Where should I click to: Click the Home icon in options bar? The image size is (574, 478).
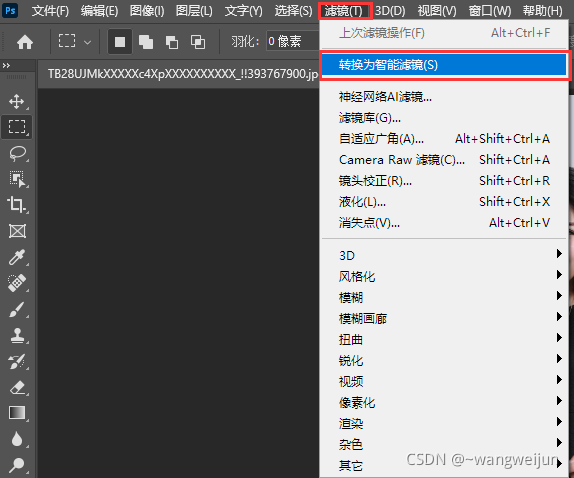tap(25, 42)
